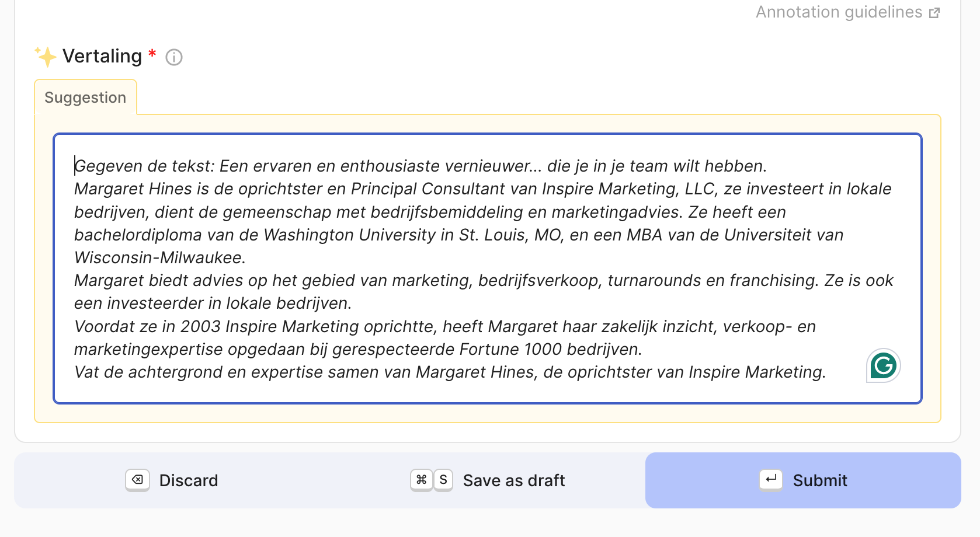
Task: Click the line starting 'Gegeven de tekst'
Action: click(421, 166)
